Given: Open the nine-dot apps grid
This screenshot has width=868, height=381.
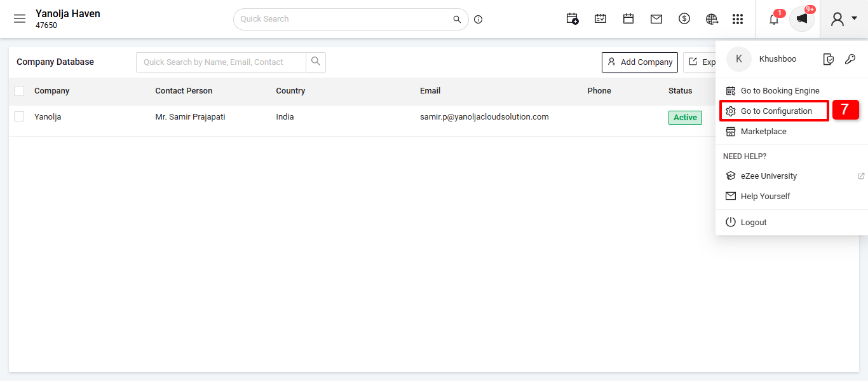Looking at the screenshot, I should (x=738, y=19).
